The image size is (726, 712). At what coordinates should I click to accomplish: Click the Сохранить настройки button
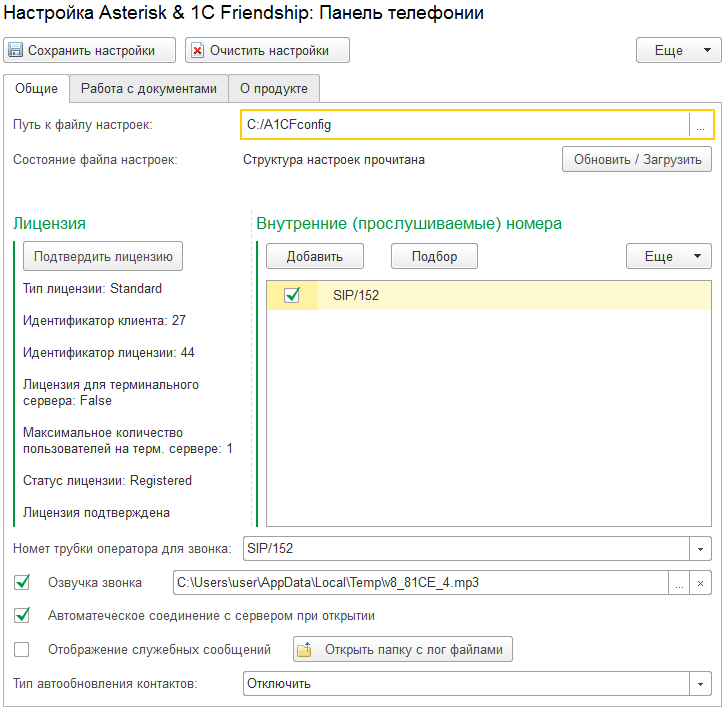[89, 50]
